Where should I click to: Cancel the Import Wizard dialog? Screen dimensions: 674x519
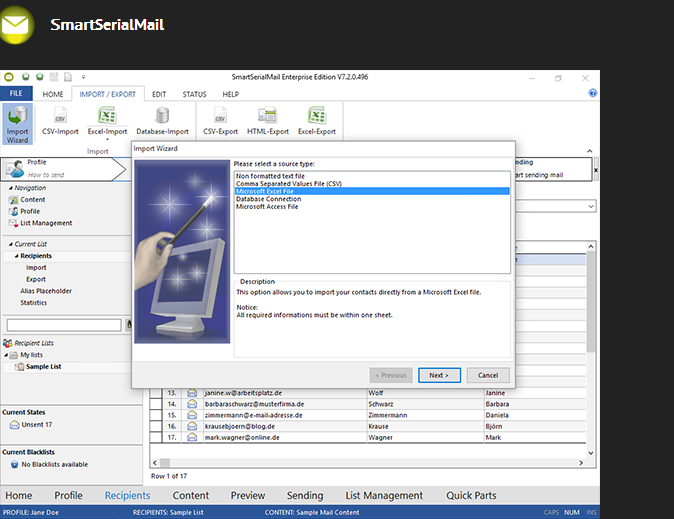coord(488,375)
